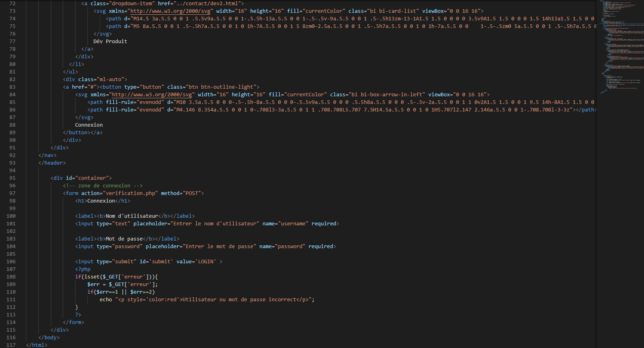Screen dimensions: 644x348
Task: Open the w3.org SVG link on line 84
Action: coord(152,95)
